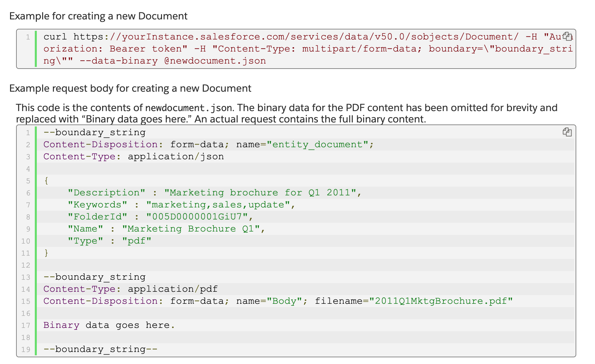Click 'Content-Disposition' on line 15

coord(100,301)
